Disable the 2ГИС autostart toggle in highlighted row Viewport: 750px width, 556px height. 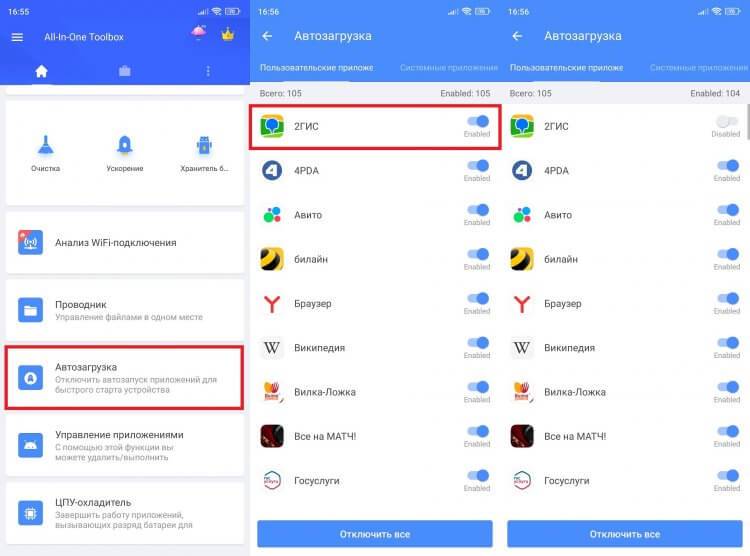[478, 122]
